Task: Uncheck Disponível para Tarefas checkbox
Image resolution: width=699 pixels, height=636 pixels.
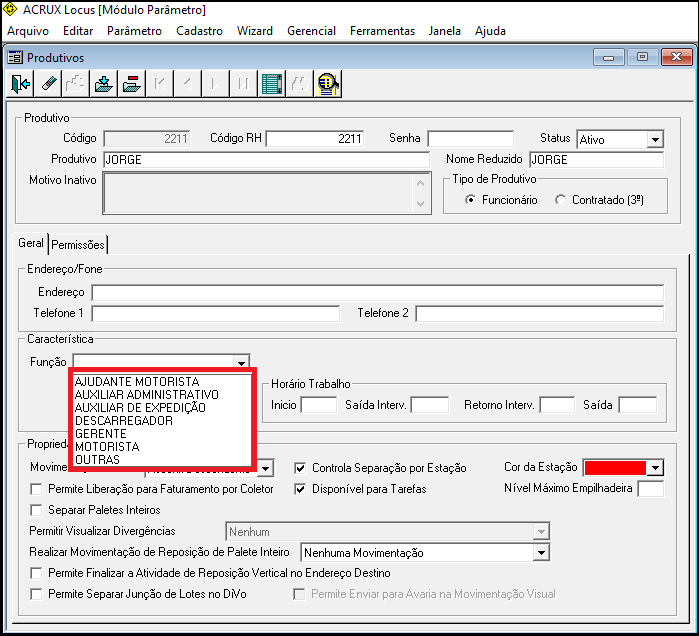Action: [x=300, y=489]
